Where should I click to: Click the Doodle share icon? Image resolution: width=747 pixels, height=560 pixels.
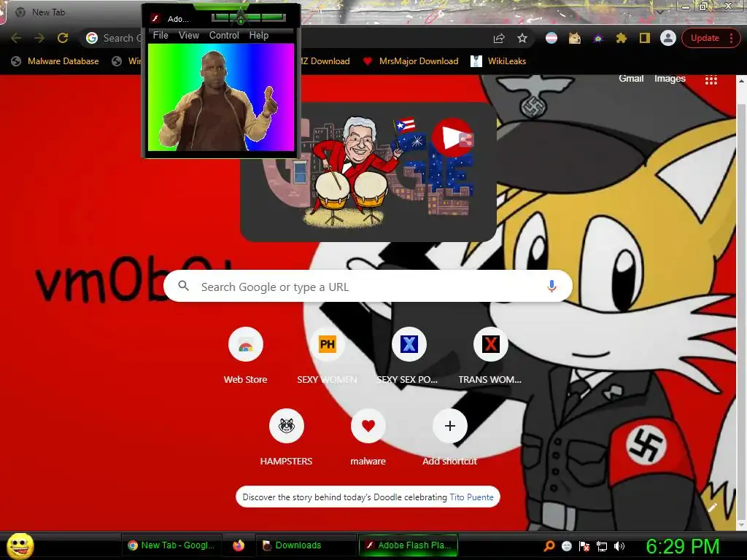[466, 140]
